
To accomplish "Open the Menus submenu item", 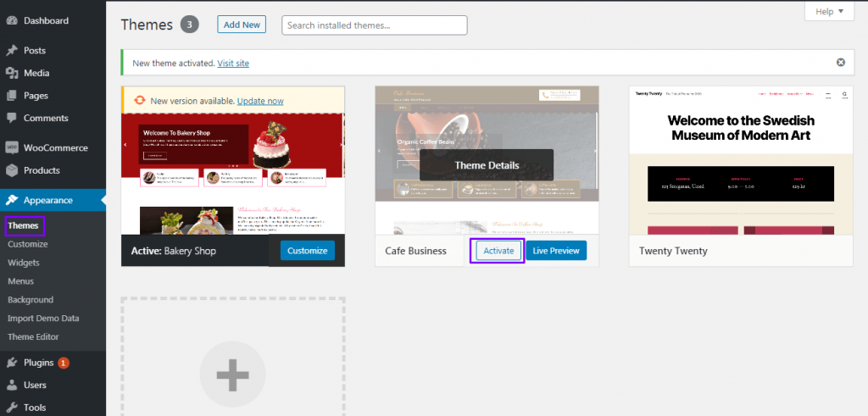I will pos(20,281).
